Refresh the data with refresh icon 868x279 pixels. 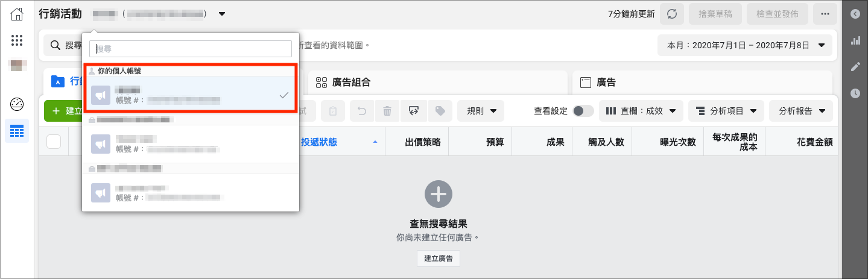coord(672,14)
